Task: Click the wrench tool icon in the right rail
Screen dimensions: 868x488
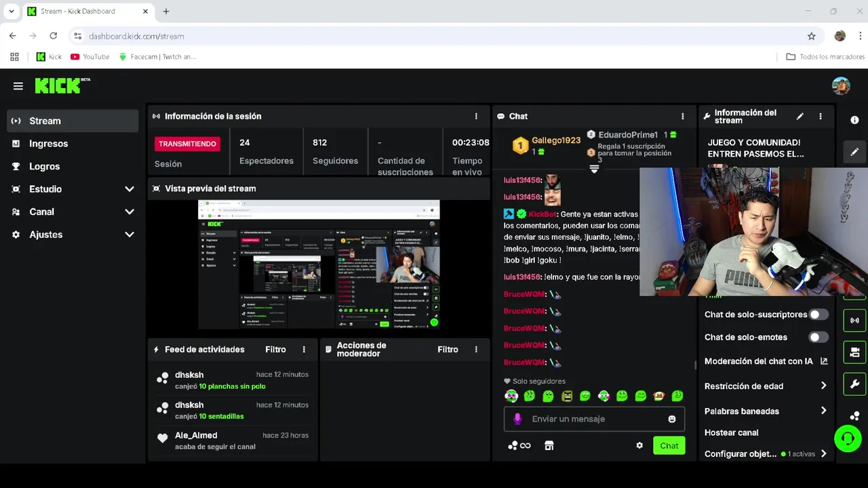Action: 854,384
